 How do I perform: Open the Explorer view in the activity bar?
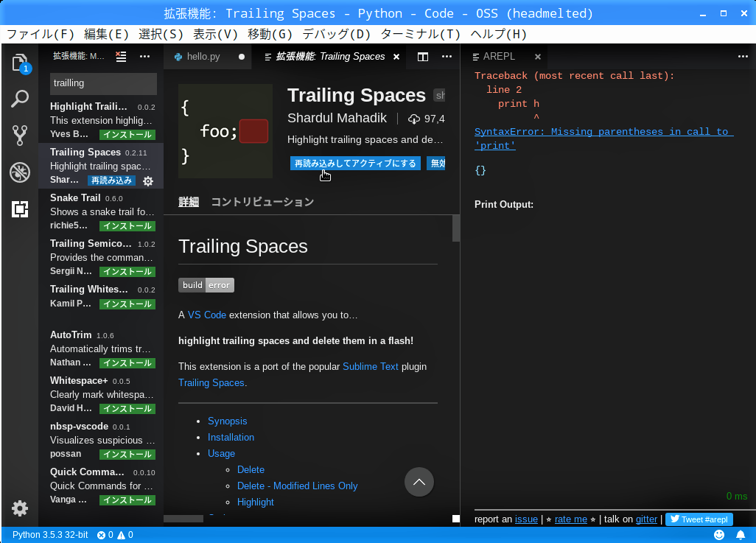pos(20,63)
